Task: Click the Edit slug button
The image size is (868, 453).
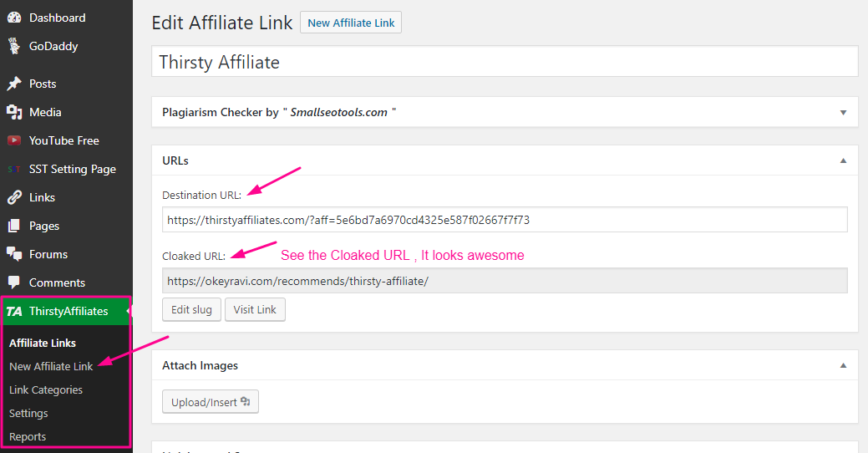Action: click(x=191, y=309)
